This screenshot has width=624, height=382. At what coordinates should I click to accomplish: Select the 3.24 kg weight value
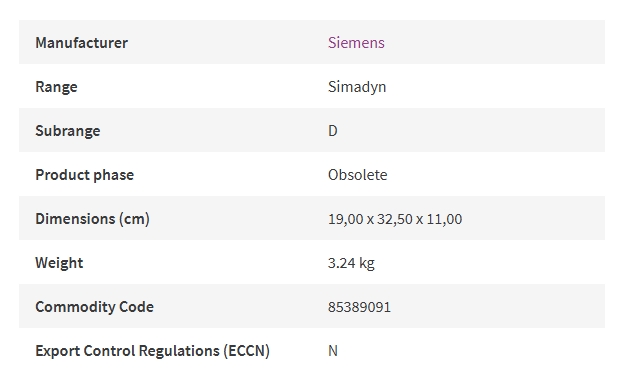351,263
